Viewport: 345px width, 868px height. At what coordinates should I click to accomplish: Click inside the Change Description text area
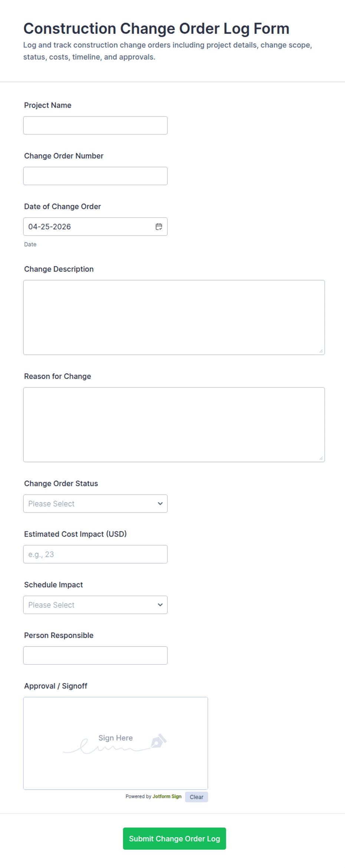(x=174, y=317)
